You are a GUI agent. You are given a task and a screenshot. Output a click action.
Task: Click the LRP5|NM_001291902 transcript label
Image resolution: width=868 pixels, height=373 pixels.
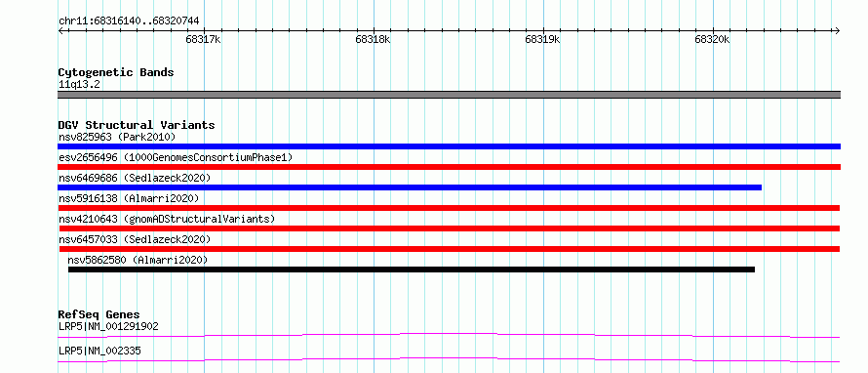108,327
